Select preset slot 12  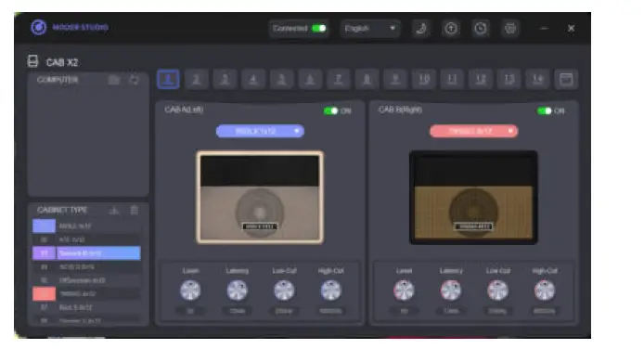[481, 79]
